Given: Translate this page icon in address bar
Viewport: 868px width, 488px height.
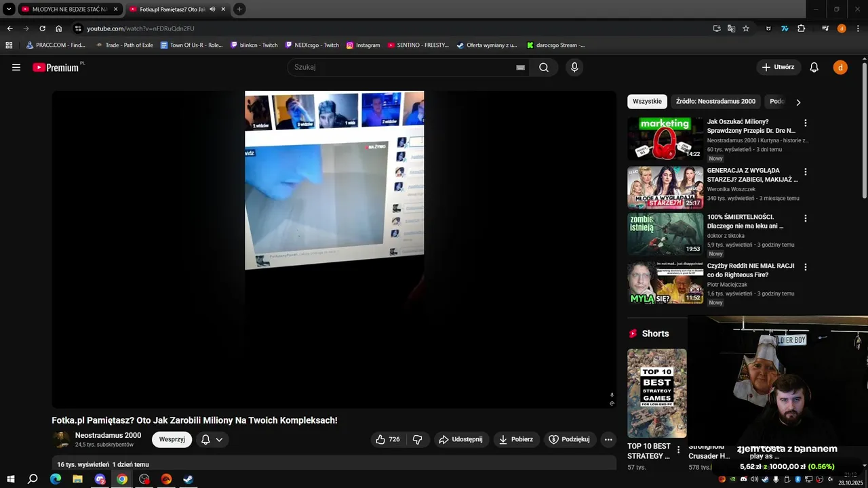Looking at the screenshot, I should tap(731, 28).
